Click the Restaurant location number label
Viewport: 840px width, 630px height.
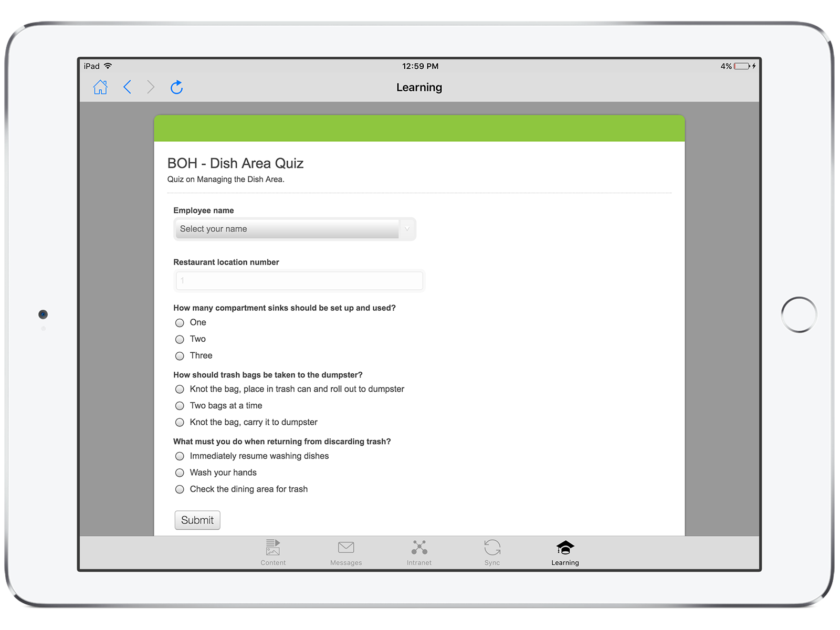226,262
